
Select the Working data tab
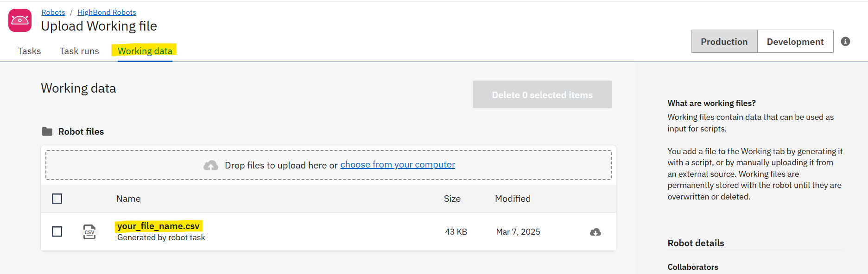pyautogui.click(x=145, y=51)
